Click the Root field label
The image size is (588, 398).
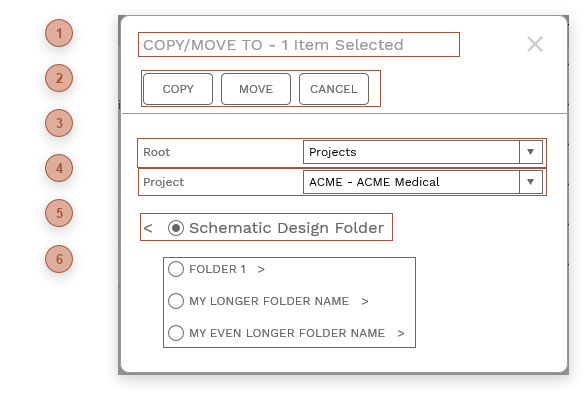pos(157,152)
